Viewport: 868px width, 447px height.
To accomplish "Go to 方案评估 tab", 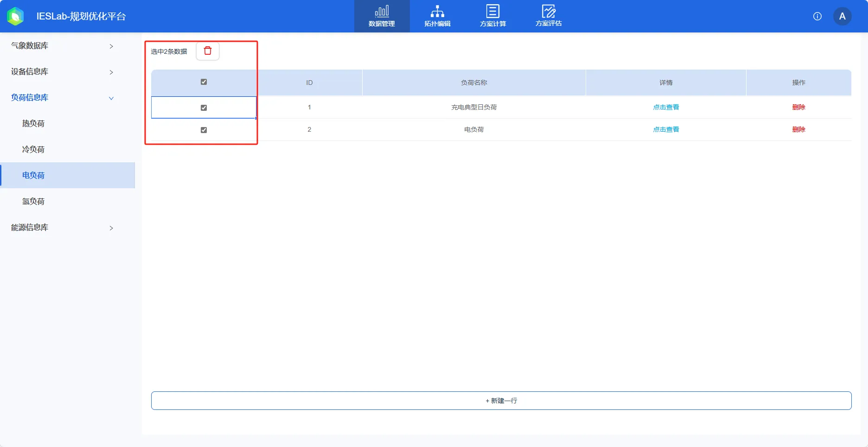I will [549, 16].
